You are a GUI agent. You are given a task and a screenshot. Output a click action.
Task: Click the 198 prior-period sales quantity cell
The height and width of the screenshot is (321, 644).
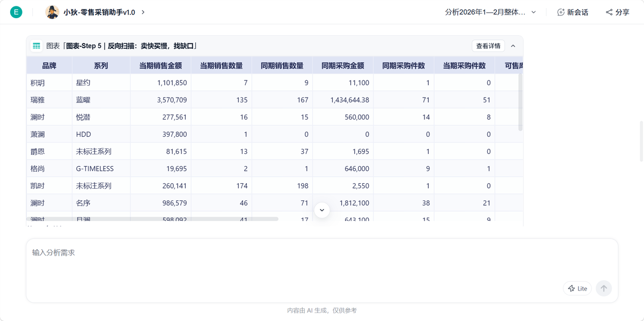click(282, 185)
